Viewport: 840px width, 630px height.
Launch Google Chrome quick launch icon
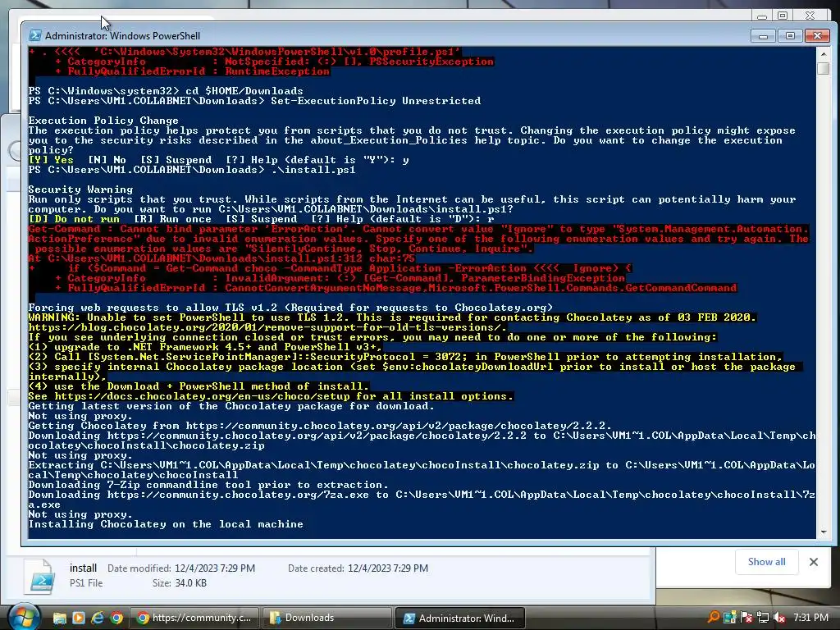coord(116,618)
